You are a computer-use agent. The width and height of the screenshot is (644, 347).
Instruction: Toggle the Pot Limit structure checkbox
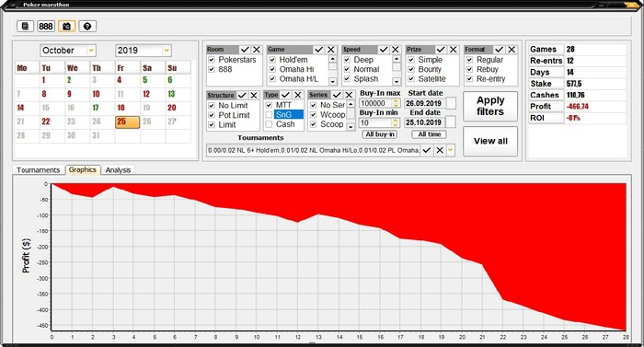[x=212, y=115]
